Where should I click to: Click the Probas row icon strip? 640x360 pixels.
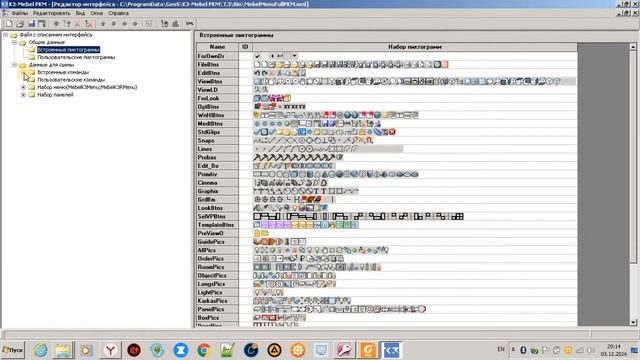click(x=298, y=157)
